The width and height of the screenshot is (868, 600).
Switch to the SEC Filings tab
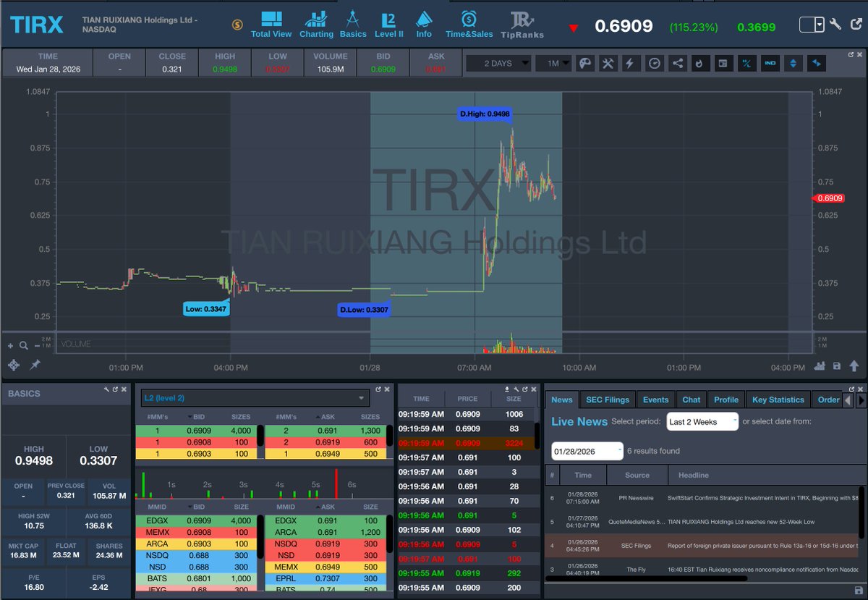pos(607,399)
